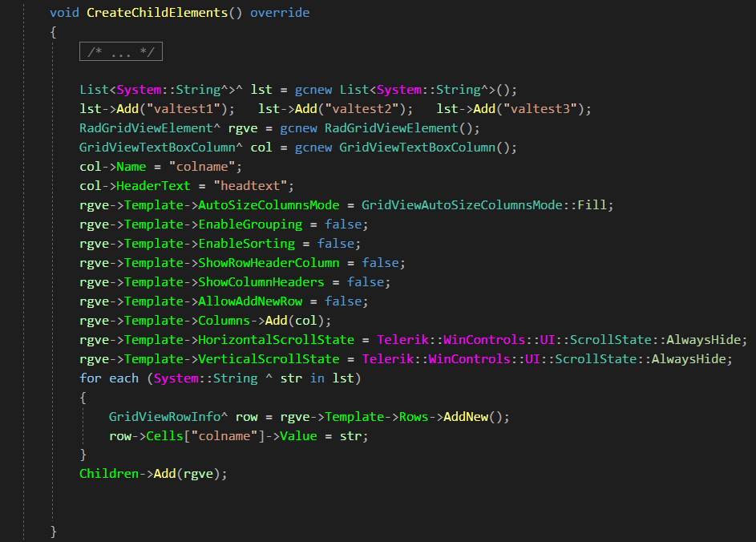The height and width of the screenshot is (542, 756).
Task: Click the "valtest2" string literal
Action: coord(362,109)
